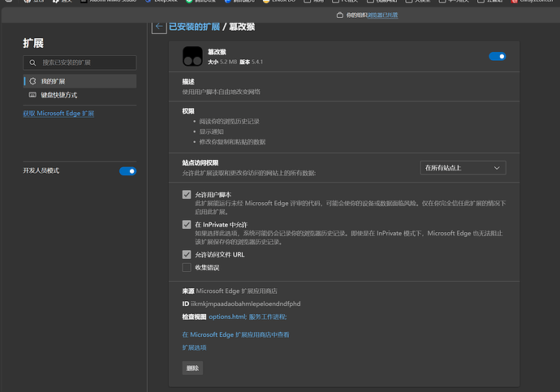
Task: Click the extension ID text iikmkjmpaadaobahmlepeloendndfphd
Action: pos(245,304)
